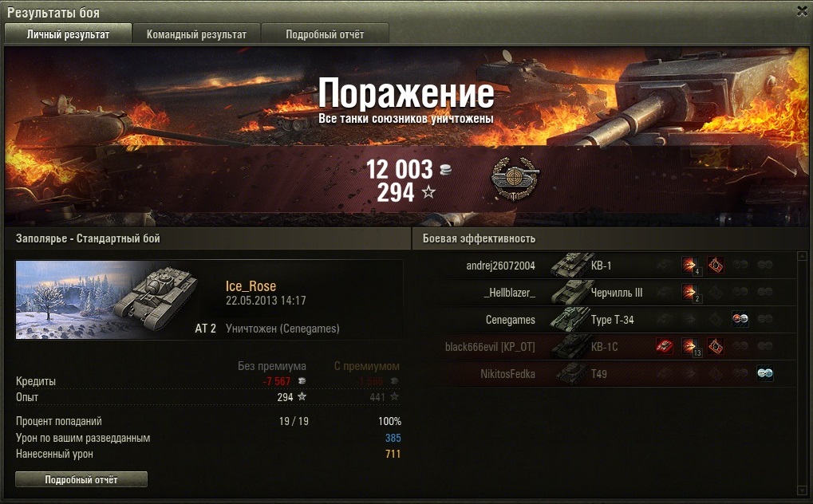Close the battle results window
Screen dimensions: 813x504
(802, 11)
